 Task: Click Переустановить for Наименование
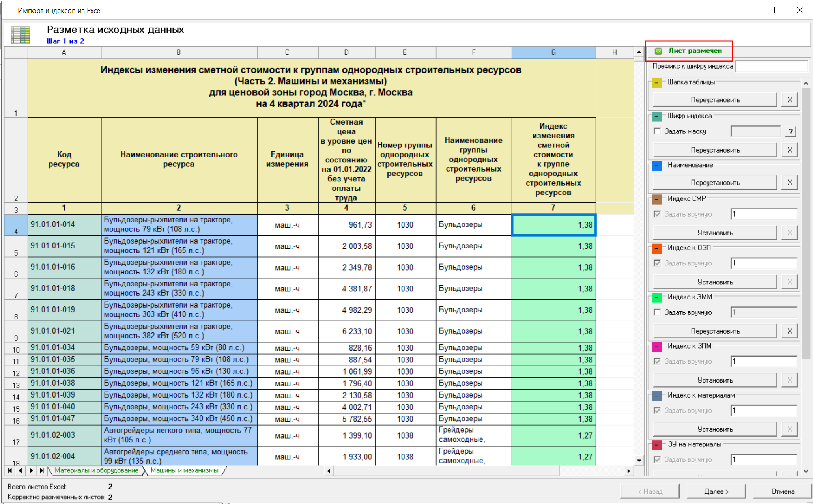(715, 183)
